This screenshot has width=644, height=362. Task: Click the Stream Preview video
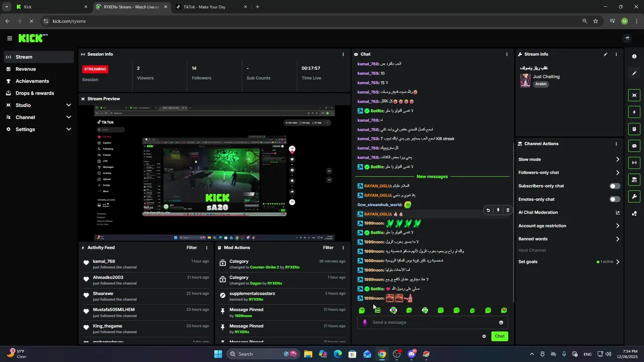point(215,173)
